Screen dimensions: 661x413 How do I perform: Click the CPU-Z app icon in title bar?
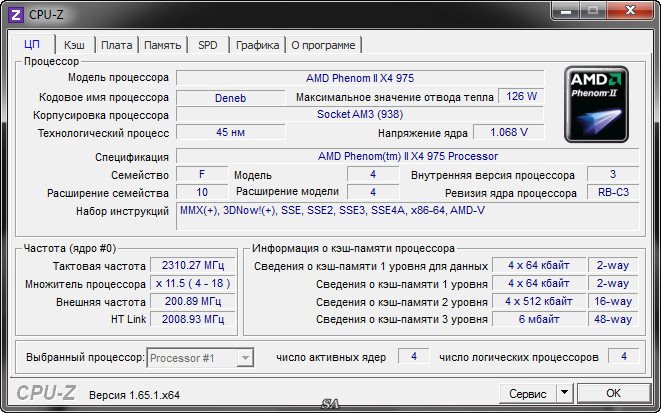tap(16, 15)
